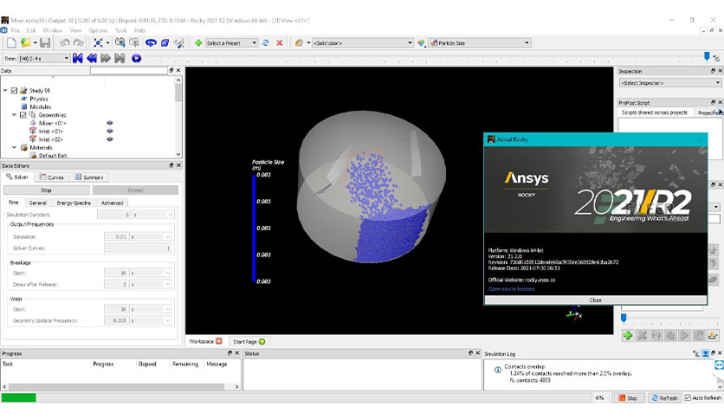
Task: Click the refresh preset icon
Action: point(266,43)
